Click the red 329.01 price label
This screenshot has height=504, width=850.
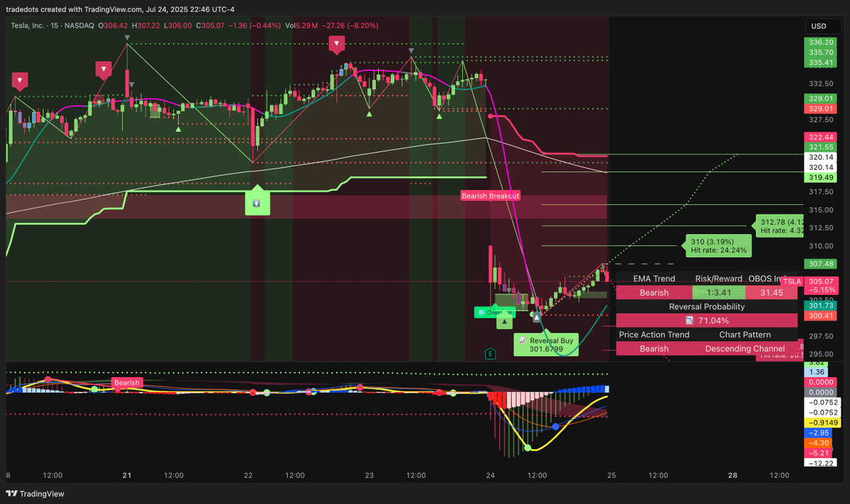821,109
